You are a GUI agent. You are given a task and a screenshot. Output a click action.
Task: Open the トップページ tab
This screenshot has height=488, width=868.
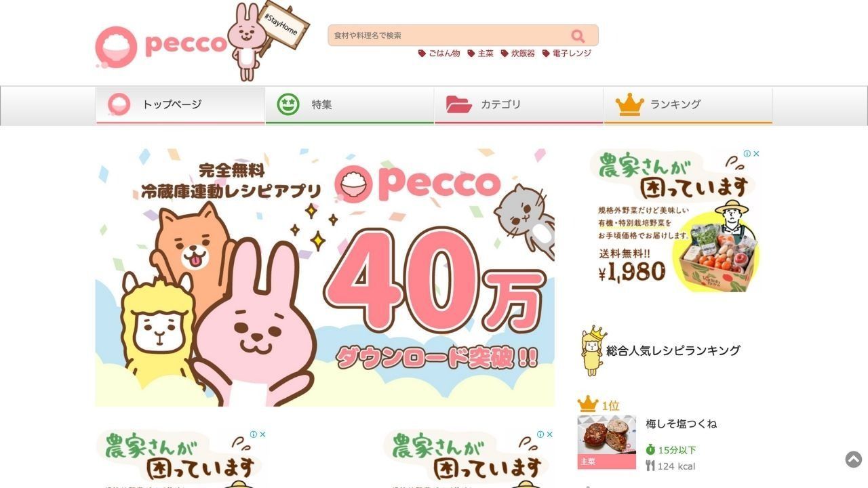(x=180, y=105)
